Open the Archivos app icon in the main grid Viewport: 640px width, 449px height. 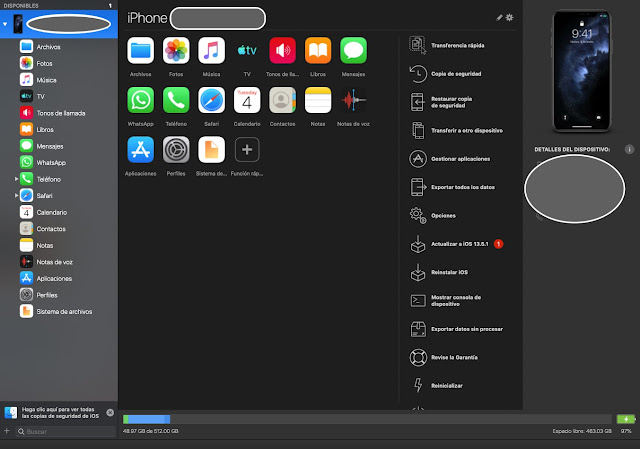pos(140,51)
